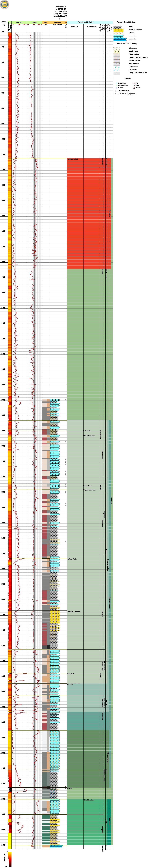Click the Micaceous secondary lithology symbol
Image resolution: width=151 pixels, height=868 pixels.
[116, 48]
